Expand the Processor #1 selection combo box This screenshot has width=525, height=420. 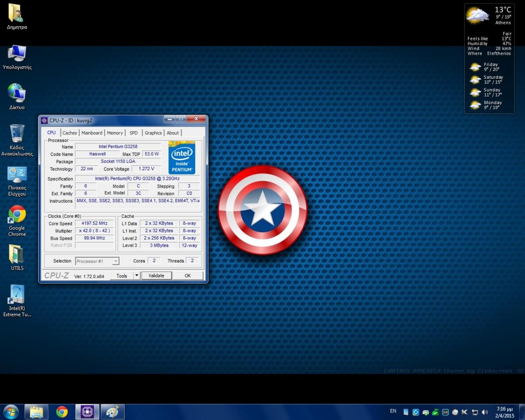[x=97, y=261]
